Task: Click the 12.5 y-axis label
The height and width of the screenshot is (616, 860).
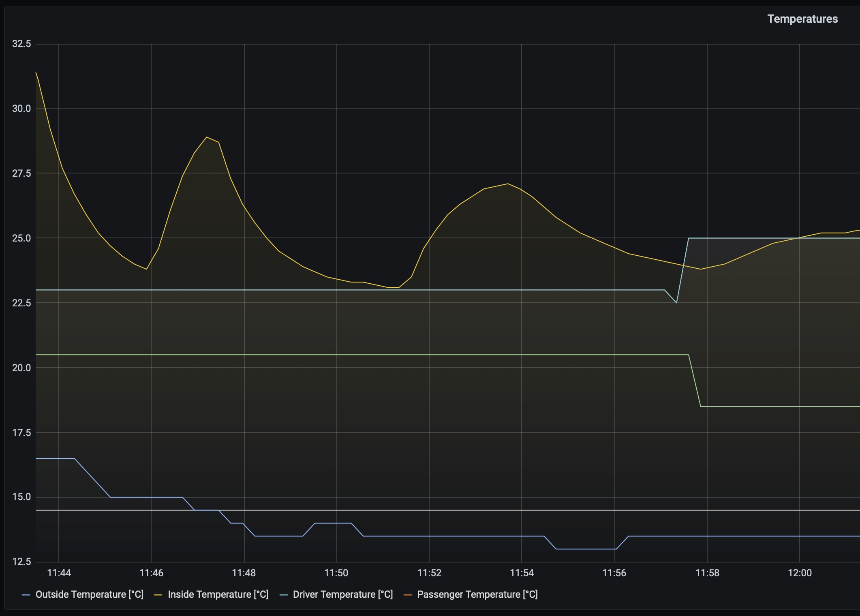Action: click(21, 562)
